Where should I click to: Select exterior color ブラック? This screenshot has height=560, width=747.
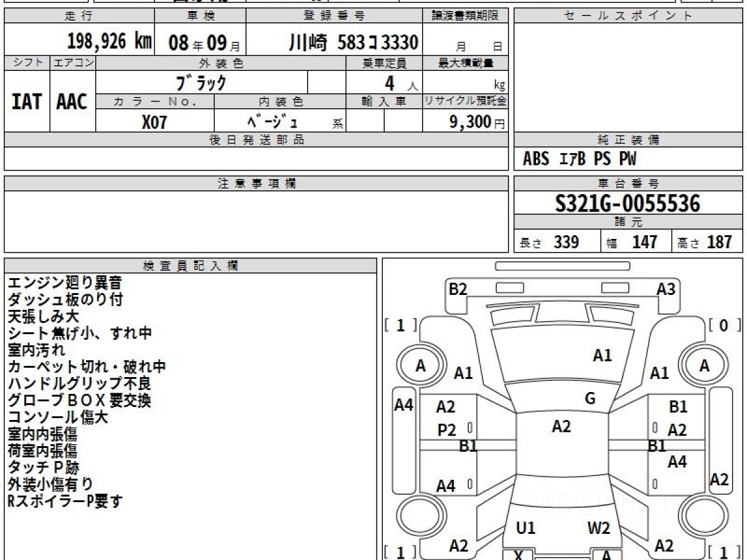(202, 82)
